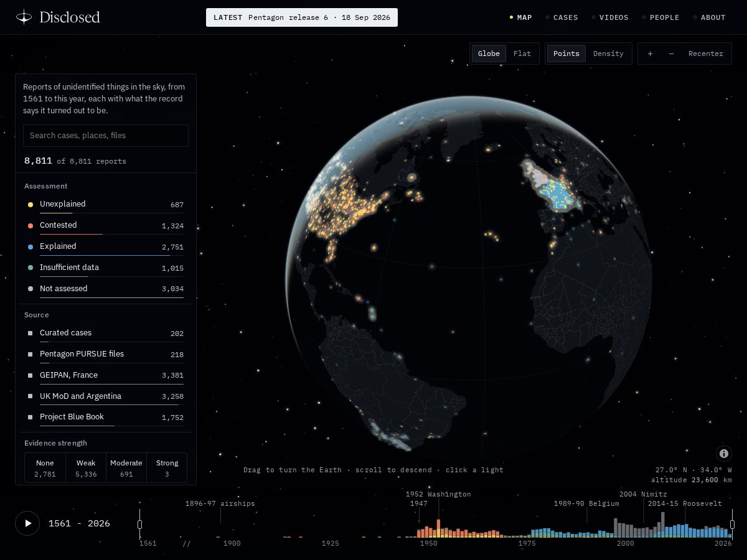Filter source to Pentagon PURSUE files
747x560 pixels.
pyautogui.click(x=106, y=354)
